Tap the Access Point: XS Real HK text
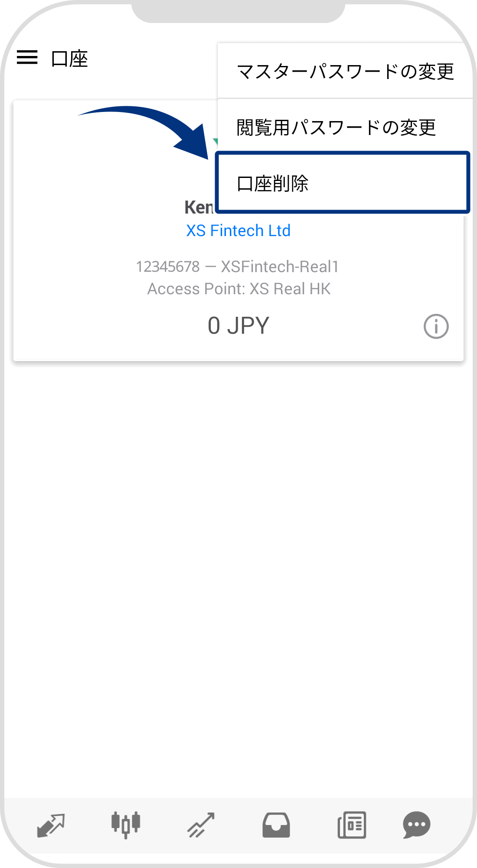477x868 pixels. click(239, 289)
